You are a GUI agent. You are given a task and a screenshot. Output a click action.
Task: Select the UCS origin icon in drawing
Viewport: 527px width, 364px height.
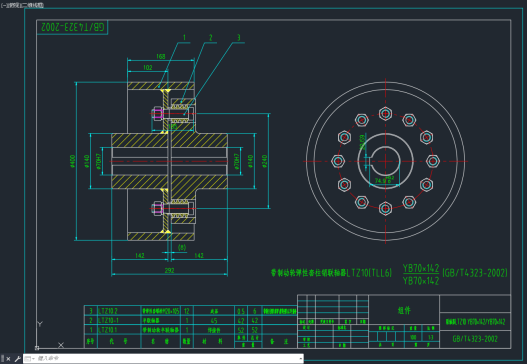(37, 348)
